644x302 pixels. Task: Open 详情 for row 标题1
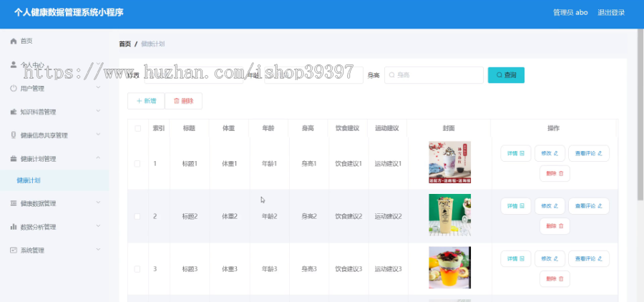pyautogui.click(x=516, y=153)
